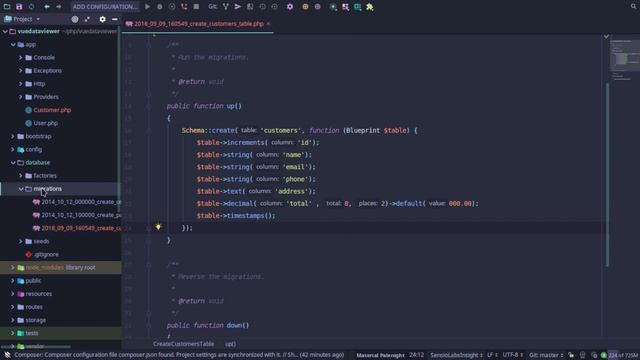The image size is (640, 360).
Task: Expand the Providers folder
Action: 21,97
